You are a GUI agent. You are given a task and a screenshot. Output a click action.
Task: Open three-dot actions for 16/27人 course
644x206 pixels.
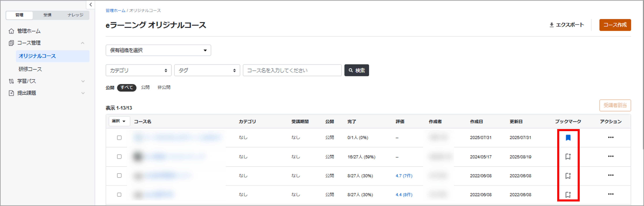coord(611,156)
